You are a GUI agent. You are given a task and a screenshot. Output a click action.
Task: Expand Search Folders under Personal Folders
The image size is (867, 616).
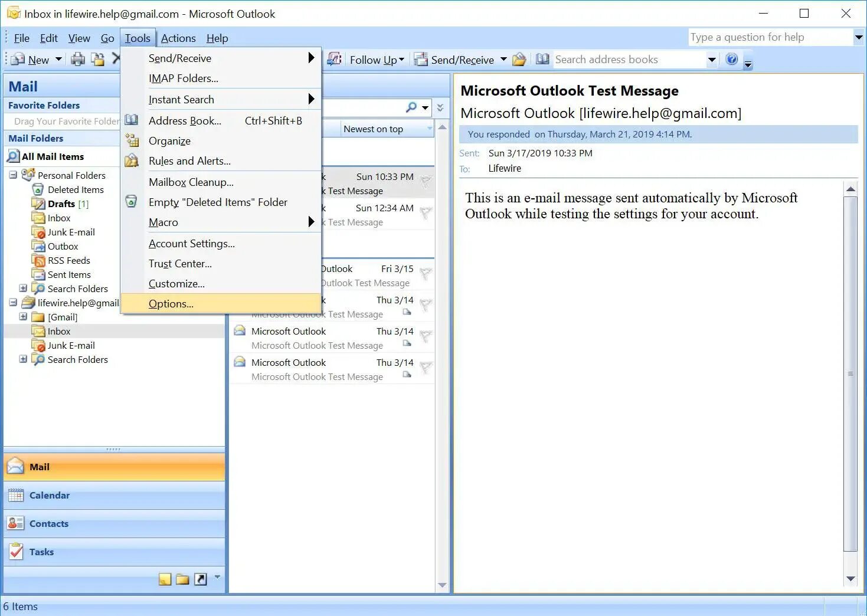(23, 289)
